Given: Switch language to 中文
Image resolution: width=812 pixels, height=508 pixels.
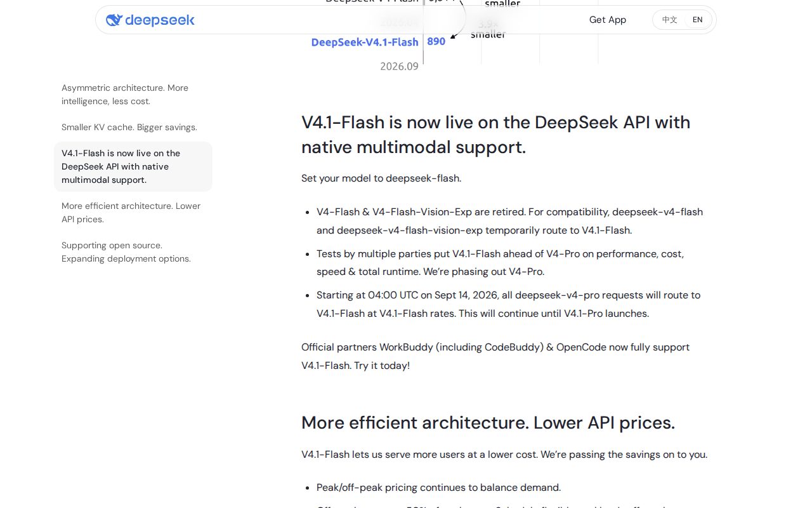Looking at the screenshot, I should point(669,20).
